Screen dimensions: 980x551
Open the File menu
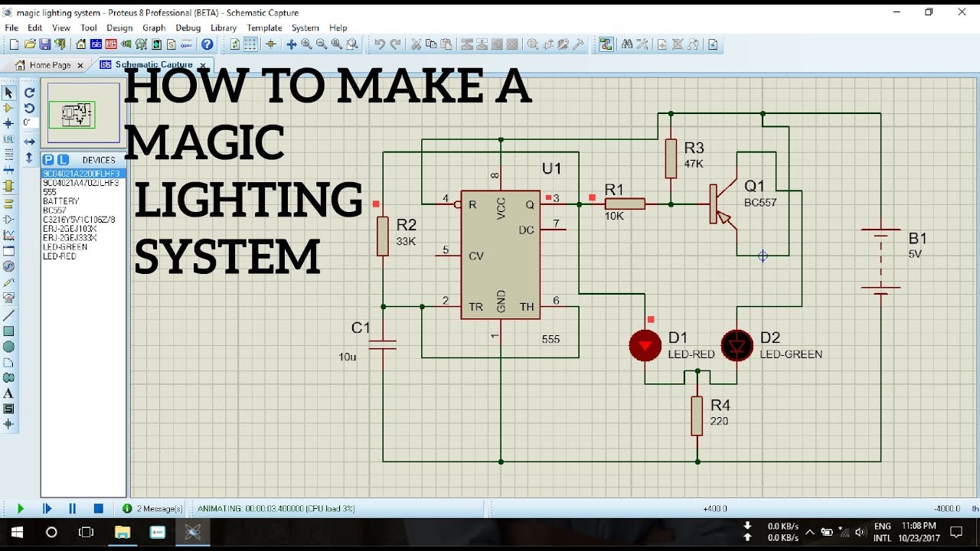(11, 28)
